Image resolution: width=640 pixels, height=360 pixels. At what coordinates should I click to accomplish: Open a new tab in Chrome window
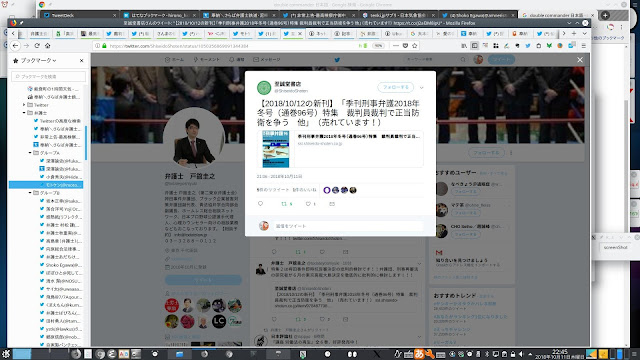pos(605,15)
